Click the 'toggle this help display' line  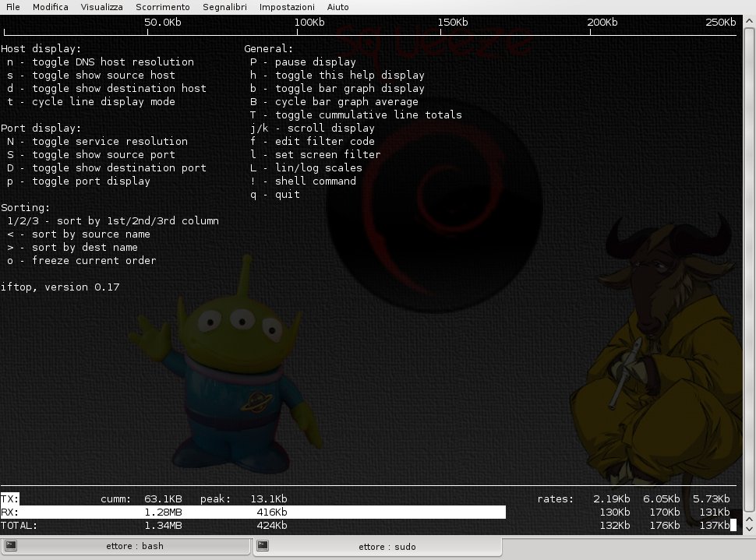click(337, 76)
